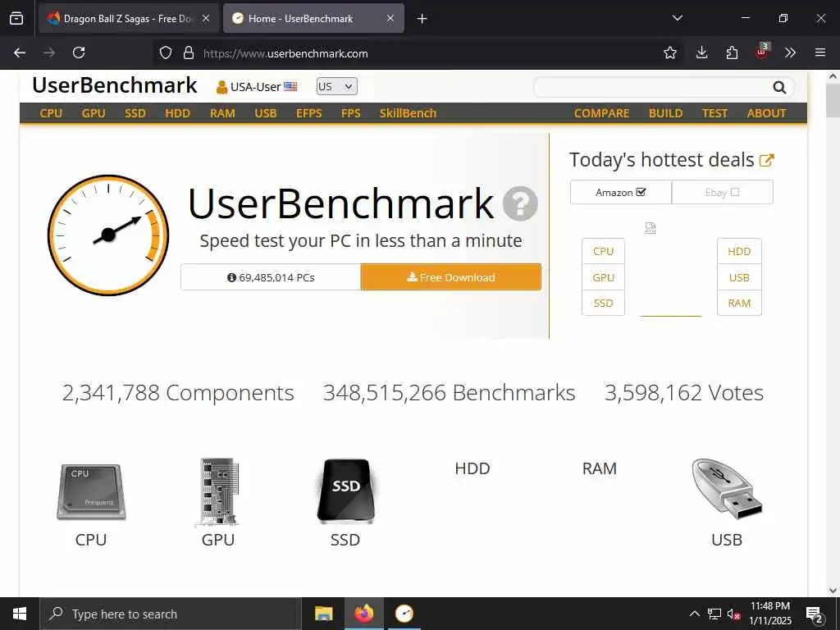Open File Explorer from the taskbar
This screenshot has width=840, height=630.
point(323,614)
